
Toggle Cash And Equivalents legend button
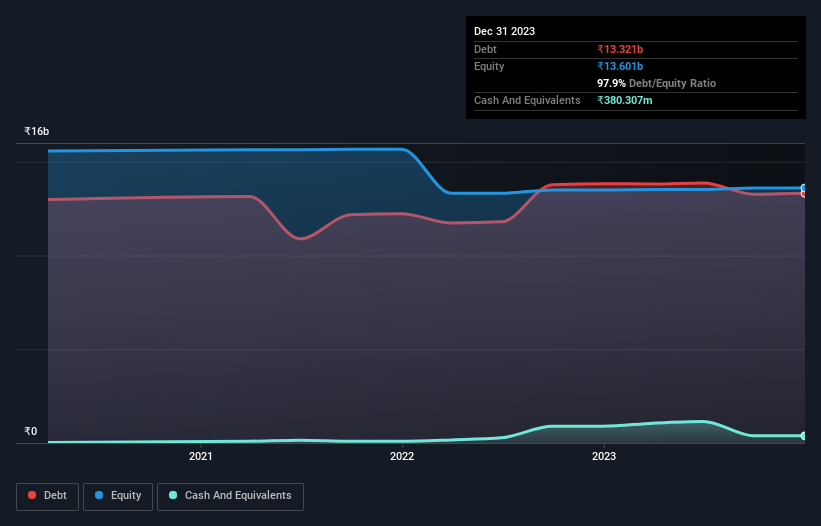pyautogui.click(x=230, y=496)
